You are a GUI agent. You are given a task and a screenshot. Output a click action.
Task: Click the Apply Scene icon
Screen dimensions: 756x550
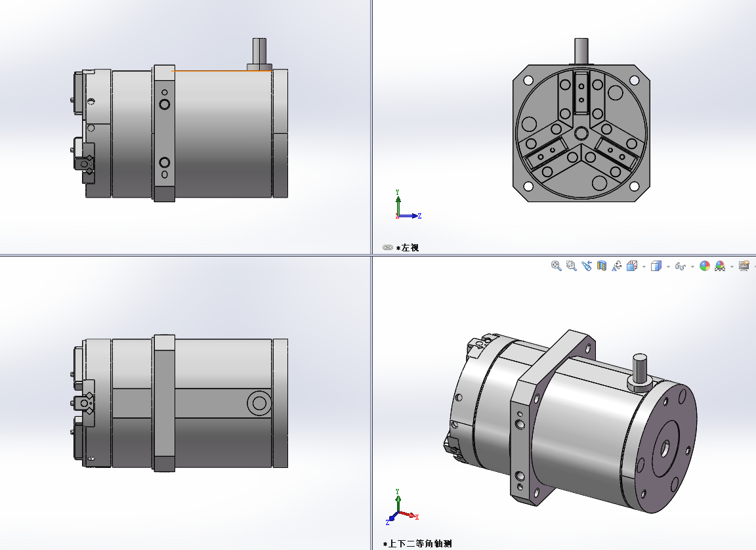point(720,266)
